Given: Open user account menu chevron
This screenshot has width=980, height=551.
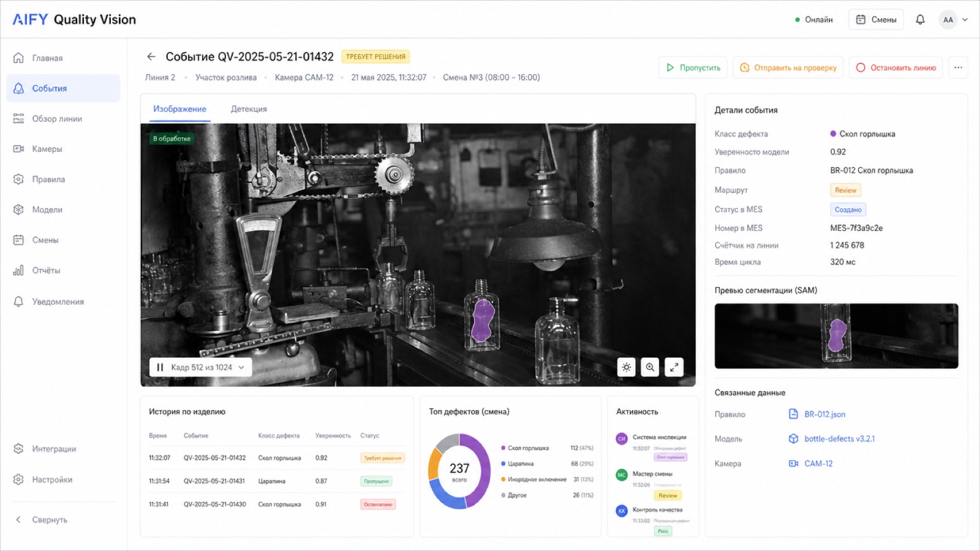Looking at the screenshot, I should tap(965, 20).
